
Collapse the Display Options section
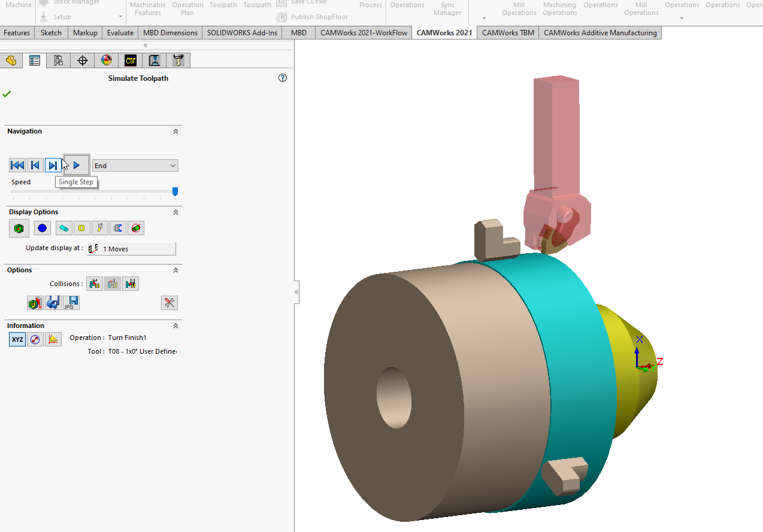coord(175,212)
